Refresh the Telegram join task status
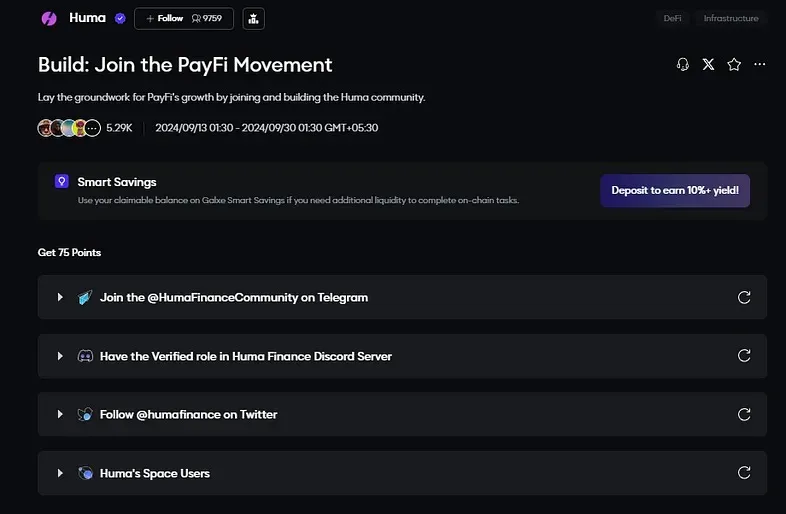This screenshot has width=786, height=514. coord(744,297)
